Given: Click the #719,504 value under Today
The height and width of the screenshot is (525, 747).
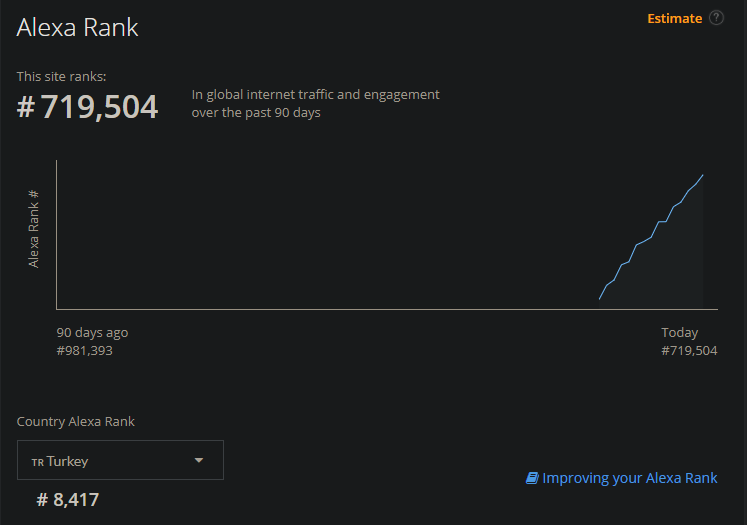Looking at the screenshot, I should coord(689,351).
